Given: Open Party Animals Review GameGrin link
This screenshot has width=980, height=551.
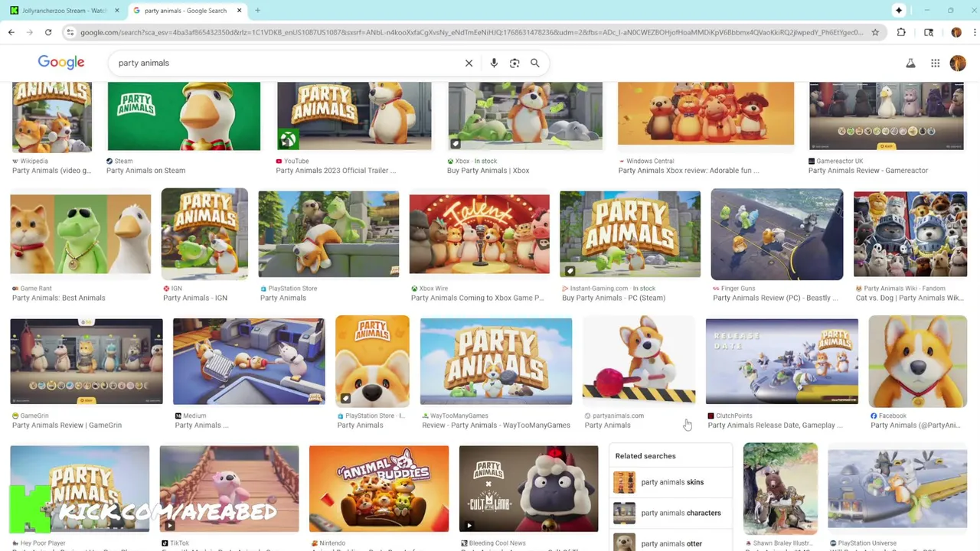Looking at the screenshot, I should click(x=67, y=425).
